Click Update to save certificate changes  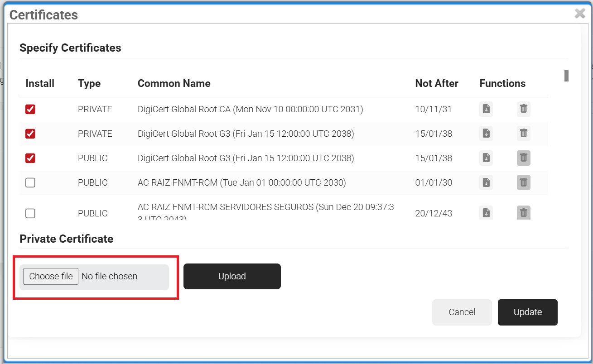[x=527, y=312]
